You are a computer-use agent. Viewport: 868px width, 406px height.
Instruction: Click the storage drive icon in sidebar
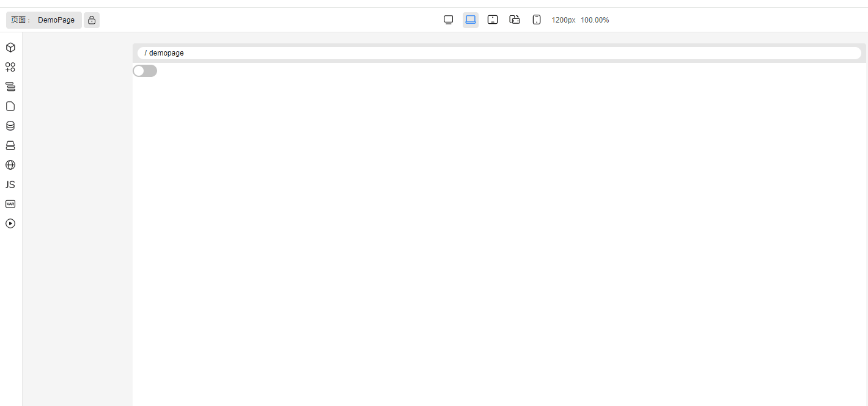pyautogui.click(x=10, y=145)
